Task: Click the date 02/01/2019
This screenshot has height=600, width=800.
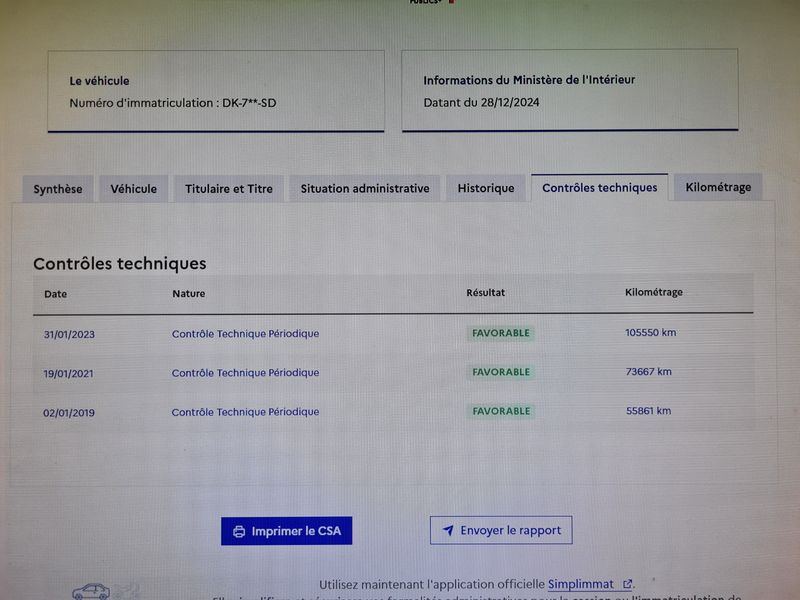Action: coord(69,413)
